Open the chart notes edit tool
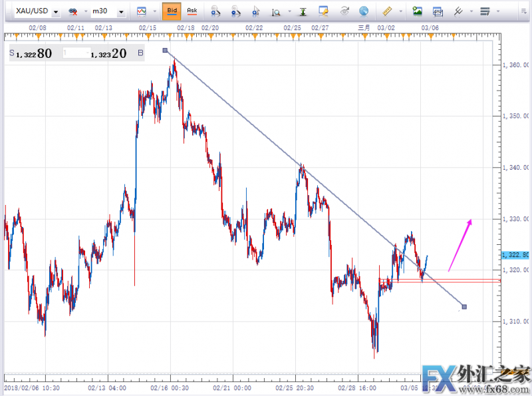 [324, 11]
